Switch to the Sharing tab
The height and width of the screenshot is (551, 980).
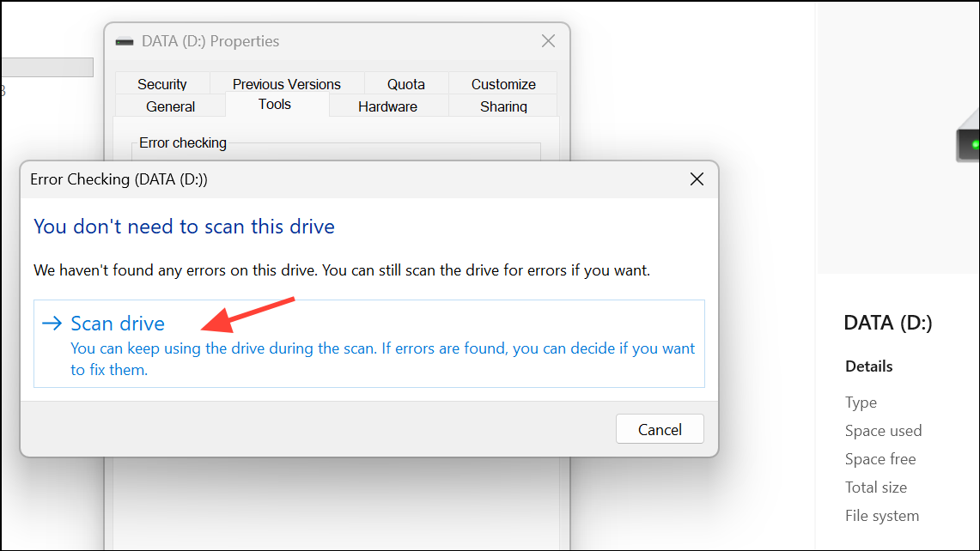(x=502, y=106)
